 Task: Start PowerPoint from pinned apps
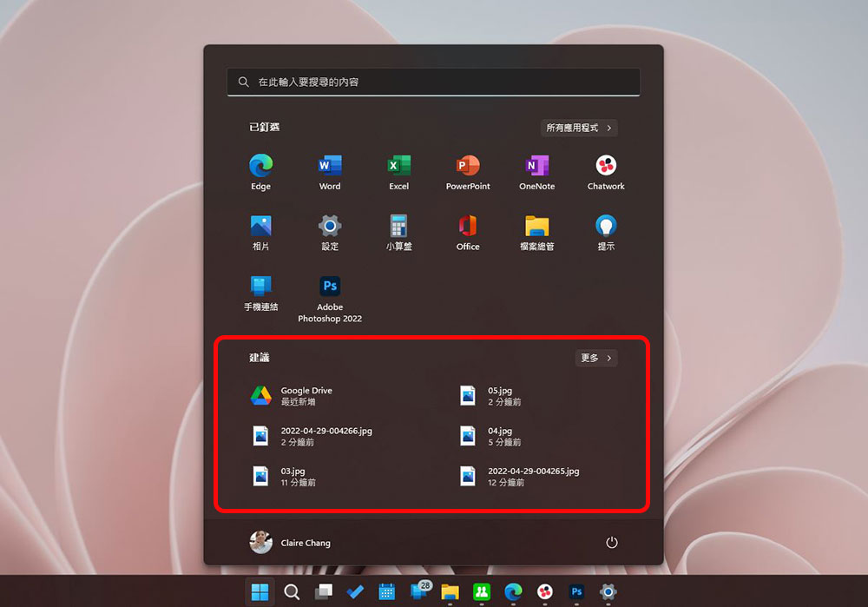click(468, 172)
